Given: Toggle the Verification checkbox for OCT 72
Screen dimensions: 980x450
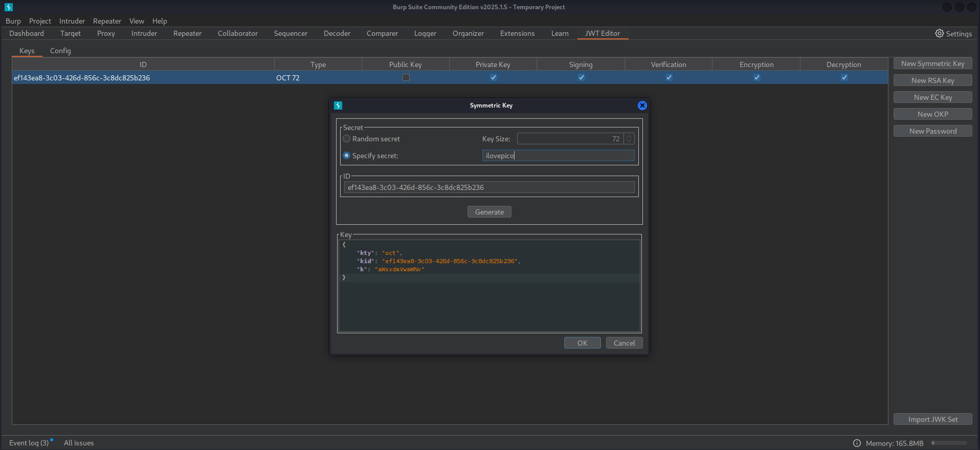Looking at the screenshot, I should click(669, 77).
